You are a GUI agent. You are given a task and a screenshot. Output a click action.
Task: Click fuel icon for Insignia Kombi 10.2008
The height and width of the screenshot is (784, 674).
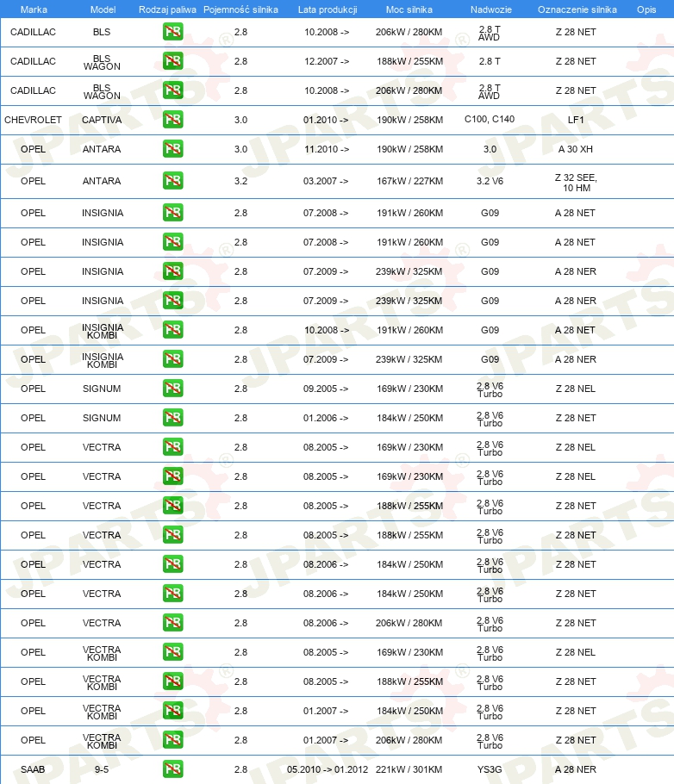(172, 330)
